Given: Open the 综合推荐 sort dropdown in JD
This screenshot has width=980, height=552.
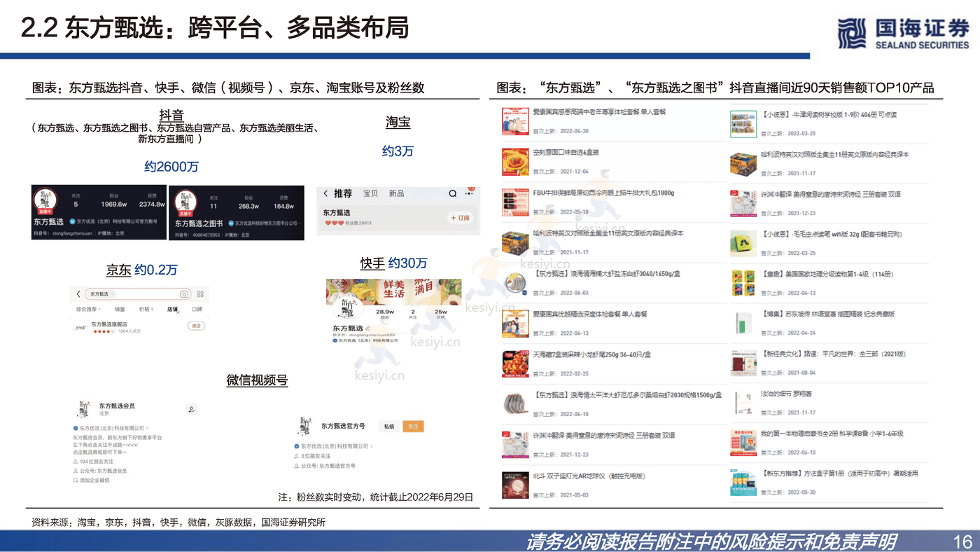Looking at the screenshot, I should coord(88,308).
